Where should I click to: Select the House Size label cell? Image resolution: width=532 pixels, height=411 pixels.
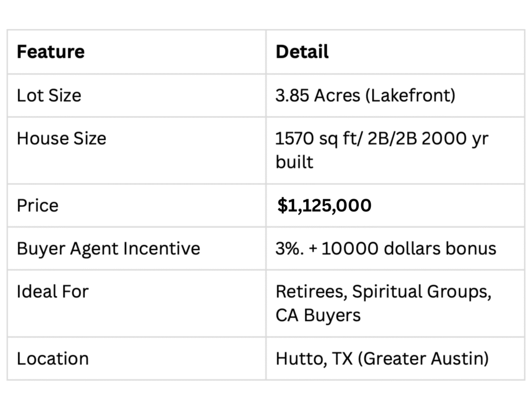[x=137, y=150]
